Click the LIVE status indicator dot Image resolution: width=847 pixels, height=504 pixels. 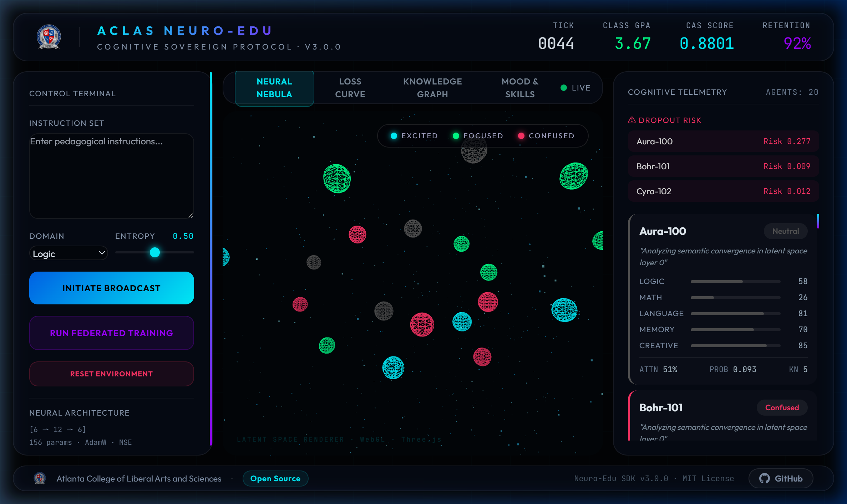pyautogui.click(x=564, y=88)
